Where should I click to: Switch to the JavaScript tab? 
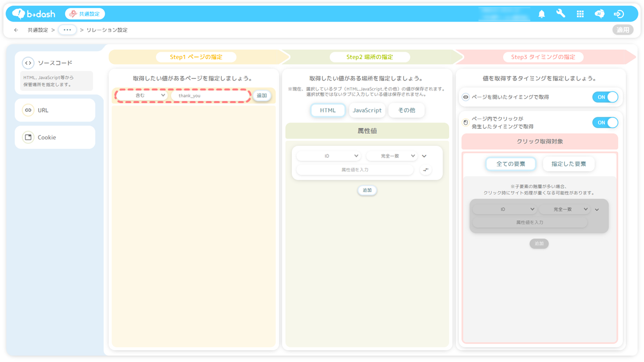(367, 110)
